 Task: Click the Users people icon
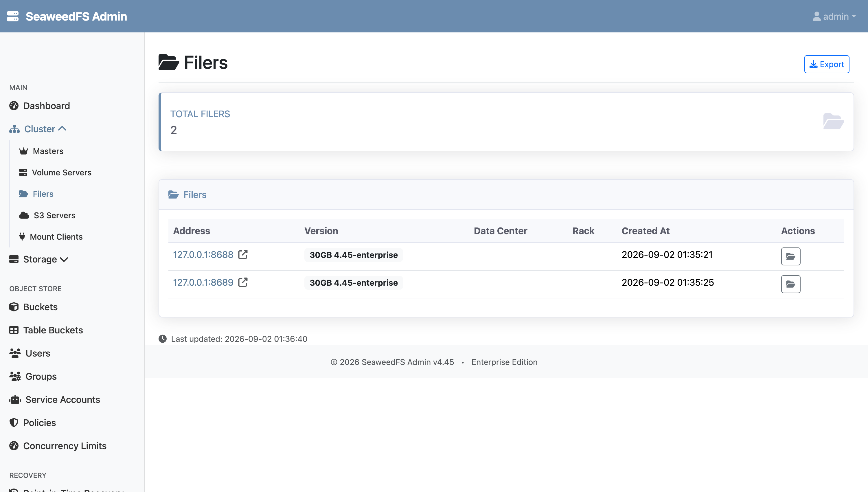pyautogui.click(x=15, y=353)
